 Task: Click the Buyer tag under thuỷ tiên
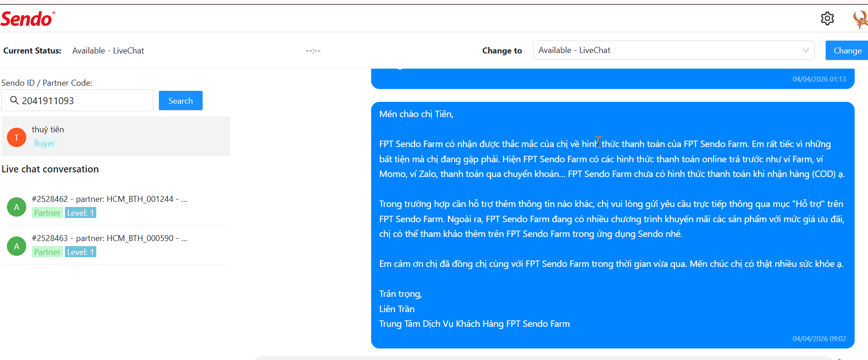pos(44,143)
